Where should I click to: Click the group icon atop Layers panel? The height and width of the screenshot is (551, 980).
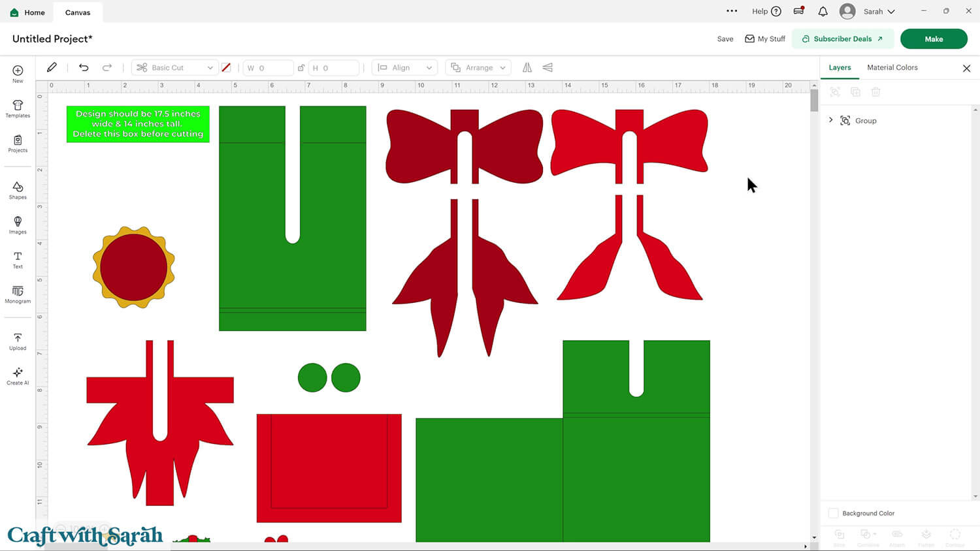(x=835, y=92)
